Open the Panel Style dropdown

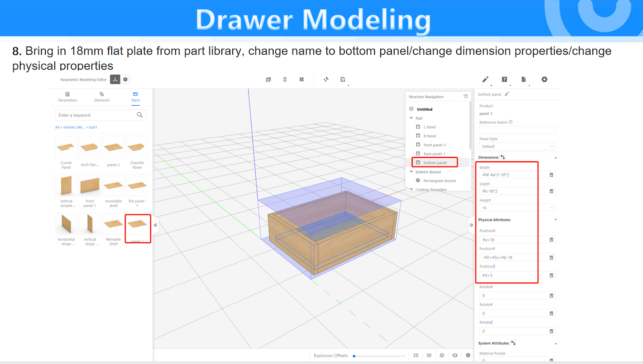[x=517, y=147]
